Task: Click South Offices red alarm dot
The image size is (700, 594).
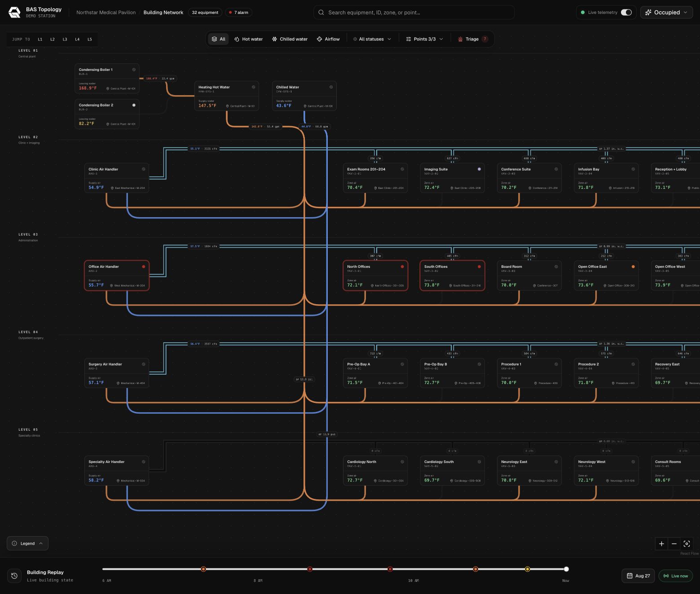Action: 479,266
